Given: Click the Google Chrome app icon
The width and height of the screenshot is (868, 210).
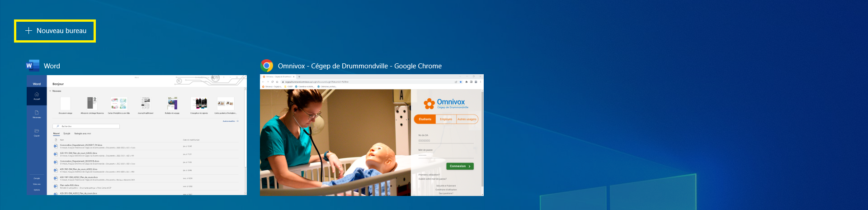Looking at the screenshot, I should pyautogui.click(x=267, y=66).
